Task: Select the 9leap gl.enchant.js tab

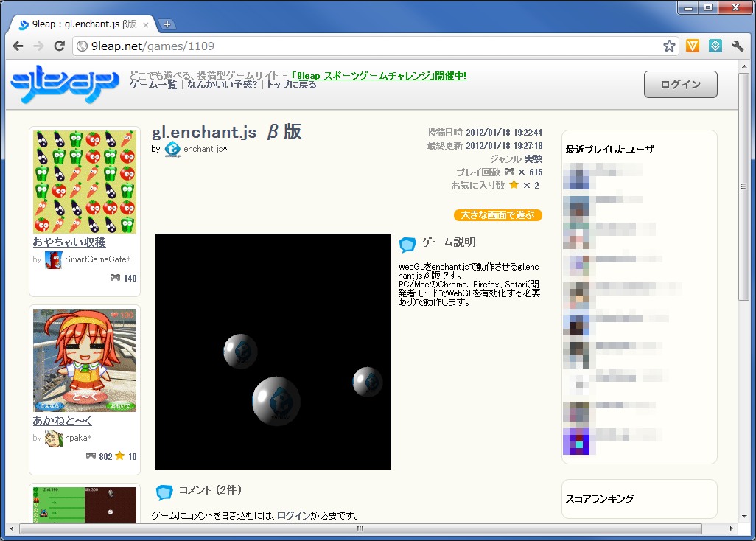Action: point(83,24)
